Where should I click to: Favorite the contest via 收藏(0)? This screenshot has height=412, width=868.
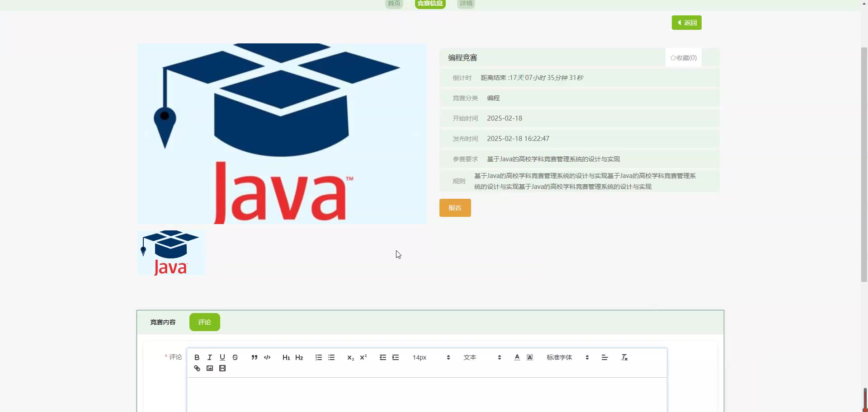click(683, 58)
